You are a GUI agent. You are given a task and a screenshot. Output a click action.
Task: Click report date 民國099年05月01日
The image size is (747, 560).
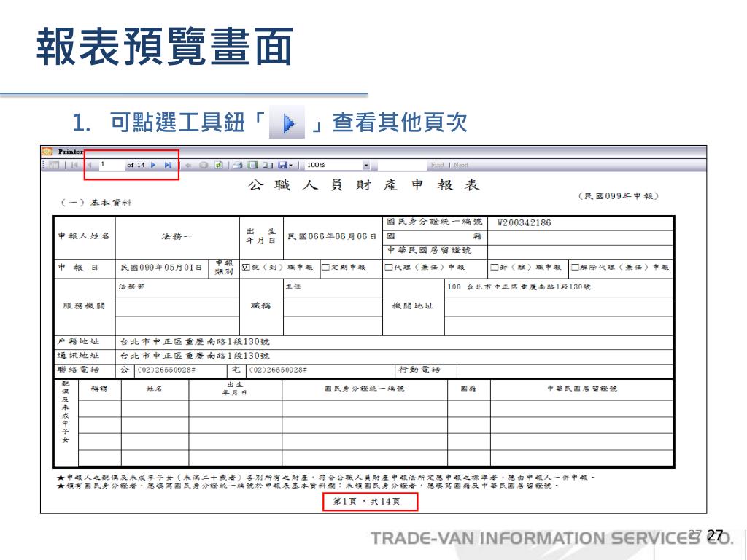(x=161, y=268)
